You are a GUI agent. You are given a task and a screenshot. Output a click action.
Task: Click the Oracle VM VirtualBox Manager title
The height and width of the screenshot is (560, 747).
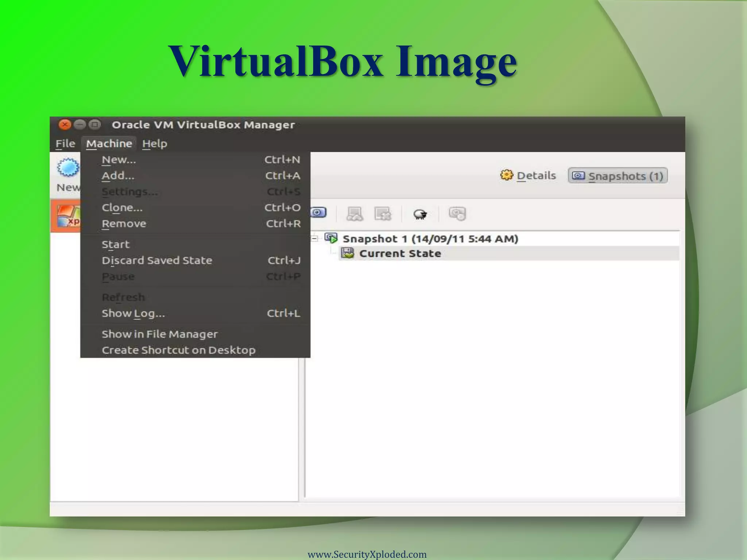(x=203, y=125)
